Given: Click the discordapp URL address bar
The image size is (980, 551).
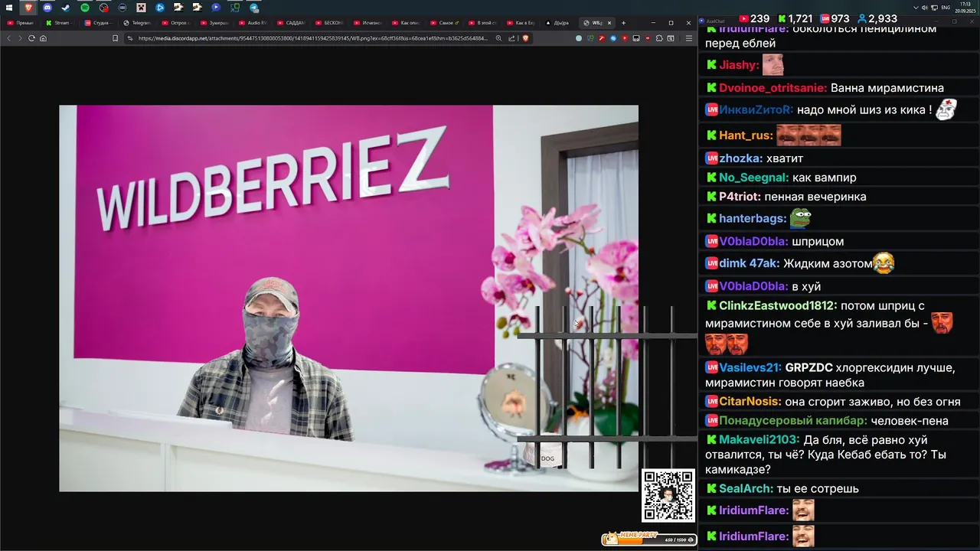Looking at the screenshot, I should click(312, 38).
